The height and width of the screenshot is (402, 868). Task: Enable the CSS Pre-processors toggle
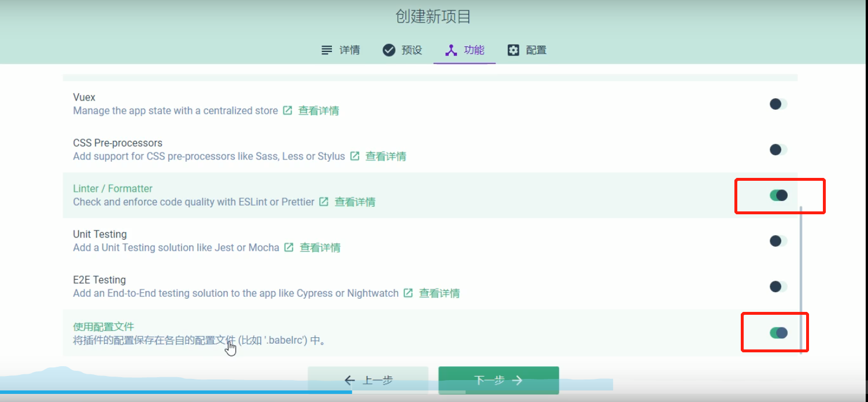click(778, 150)
